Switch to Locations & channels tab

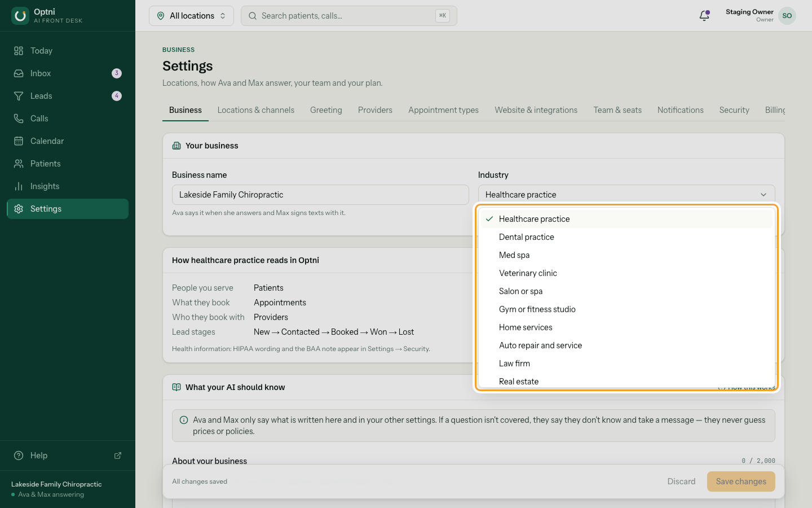point(256,110)
